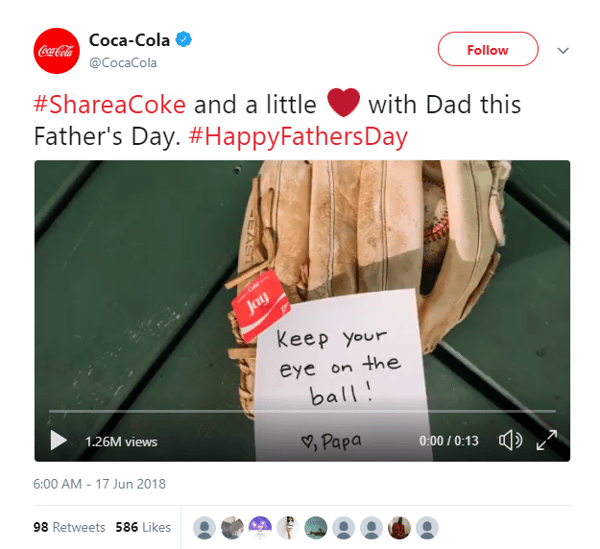Click the purple starry liker avatar
This screenshot has width=600, height=549.
click(x=260, y=528)
